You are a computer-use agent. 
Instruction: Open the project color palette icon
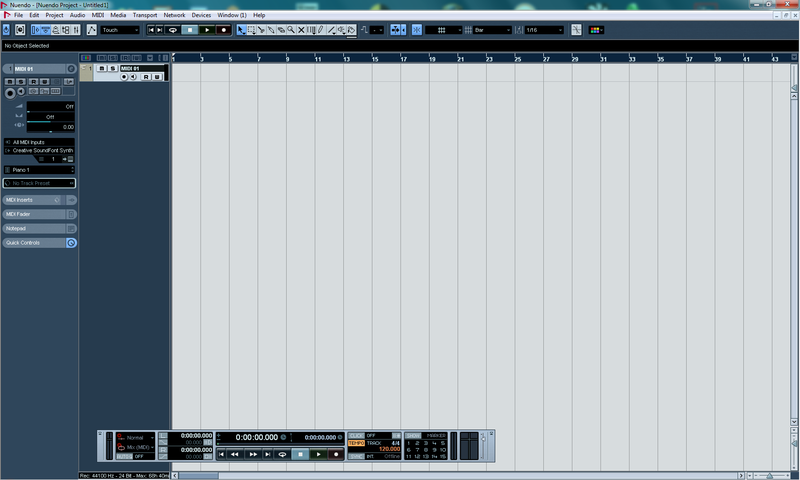pyautogui.click(x=597, y=30)
